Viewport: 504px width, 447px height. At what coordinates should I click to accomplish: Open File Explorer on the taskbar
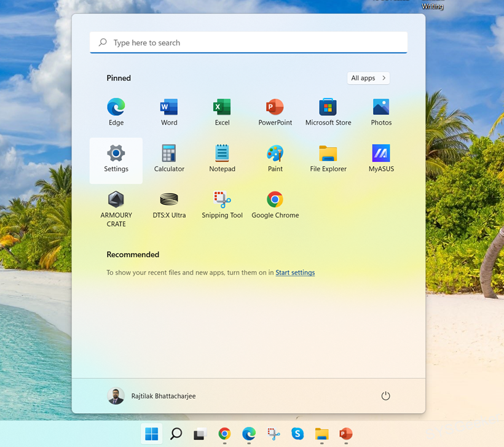coord(321,434)
